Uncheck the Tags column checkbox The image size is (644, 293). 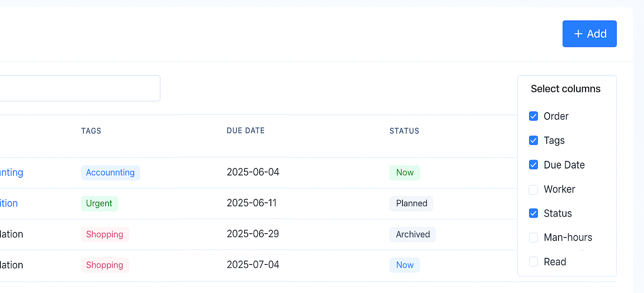point(533,141)
